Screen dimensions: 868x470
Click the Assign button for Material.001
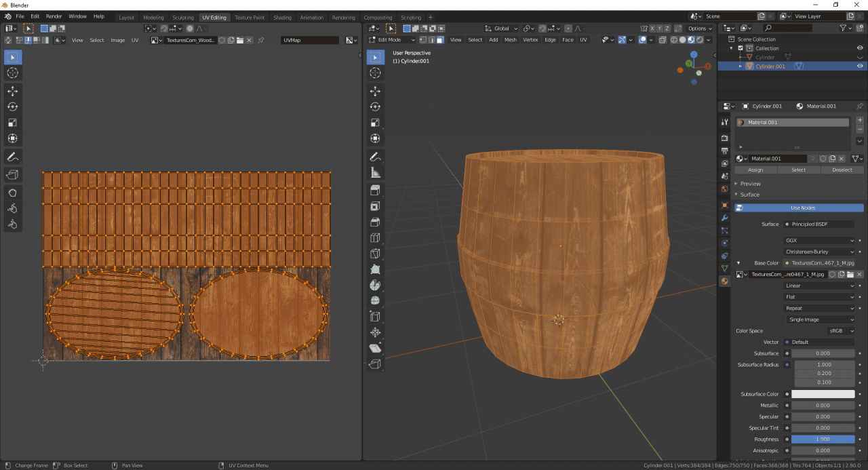(x=755, y=170)
